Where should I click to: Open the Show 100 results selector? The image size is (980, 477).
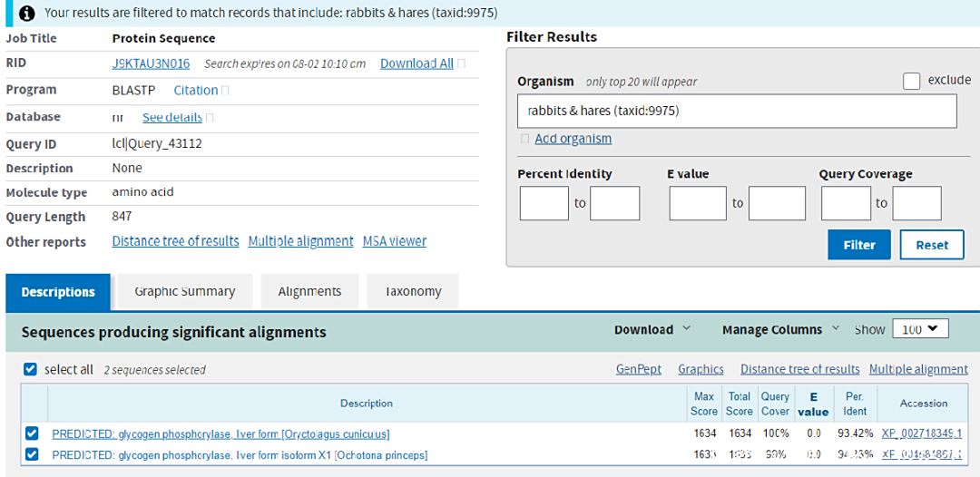tap(920, 329)
